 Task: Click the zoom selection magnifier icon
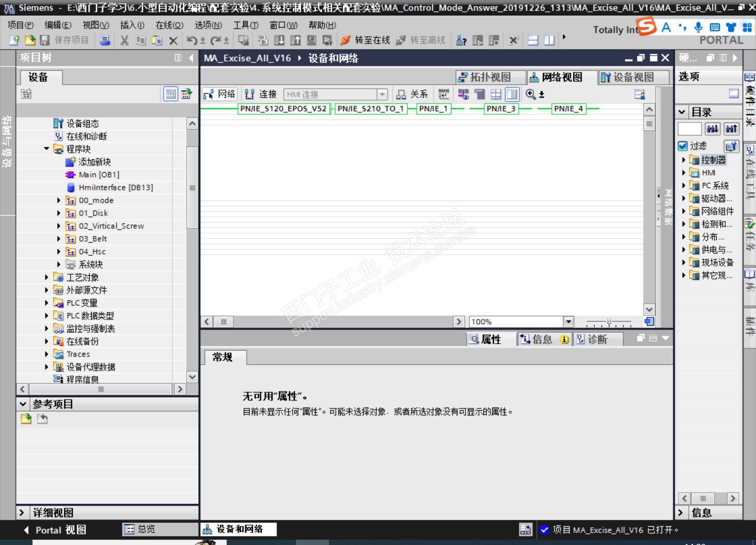tap(531, 94)
